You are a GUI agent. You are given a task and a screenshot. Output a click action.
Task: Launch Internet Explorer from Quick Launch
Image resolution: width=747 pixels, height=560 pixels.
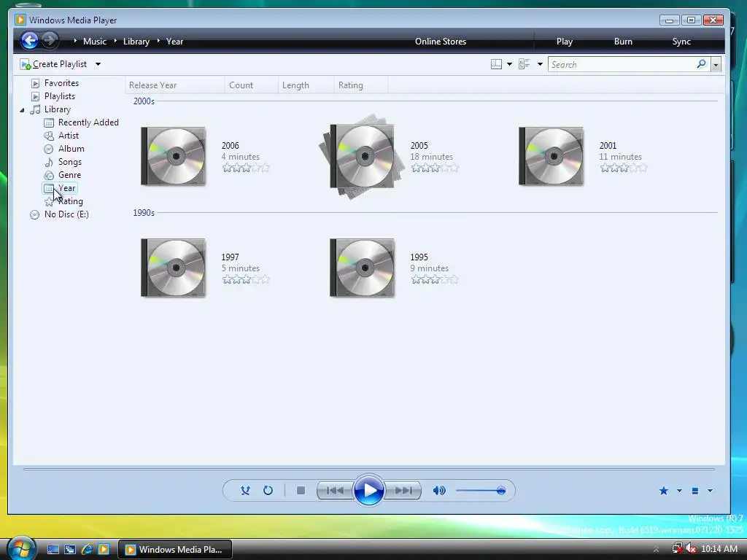tap(87, 550)
